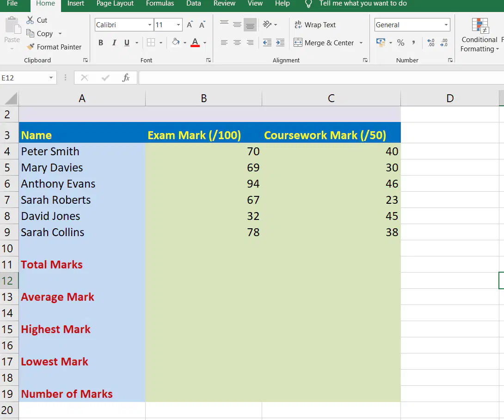Toggle Bold formatting
This screenshot has width=504, height=420.
(101, 43)
